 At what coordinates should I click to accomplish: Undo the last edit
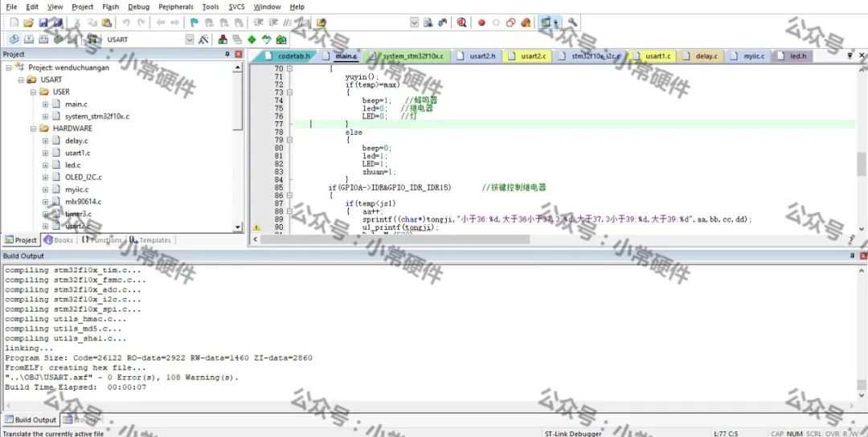126,22
